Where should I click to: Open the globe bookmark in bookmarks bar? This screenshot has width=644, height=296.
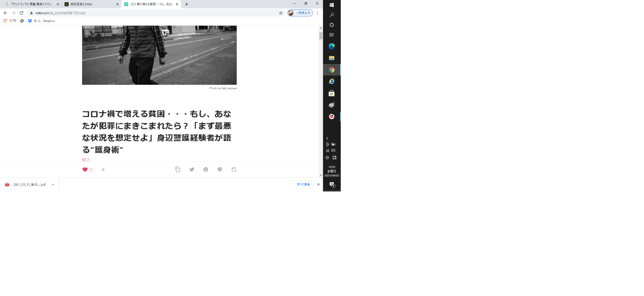(x=22, y=21)
